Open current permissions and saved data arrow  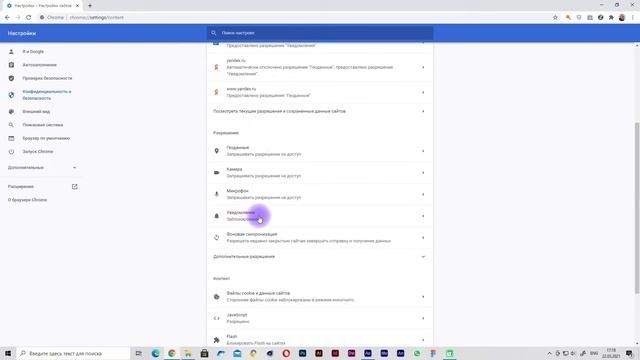[423, 111]
